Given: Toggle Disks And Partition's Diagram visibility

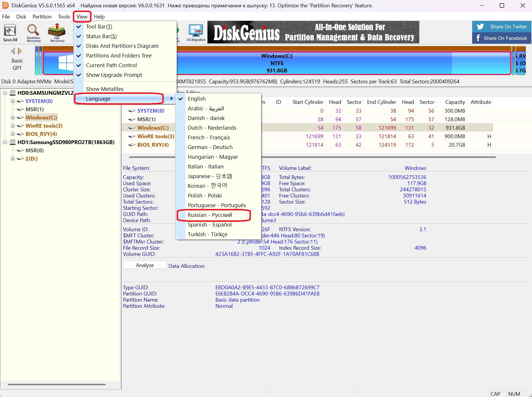Looking at the screenshot, I should click(125, 46).
